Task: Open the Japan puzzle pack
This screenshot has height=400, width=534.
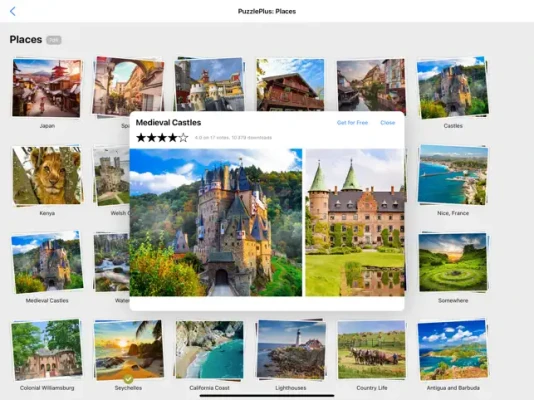Action: coord(47,88)
